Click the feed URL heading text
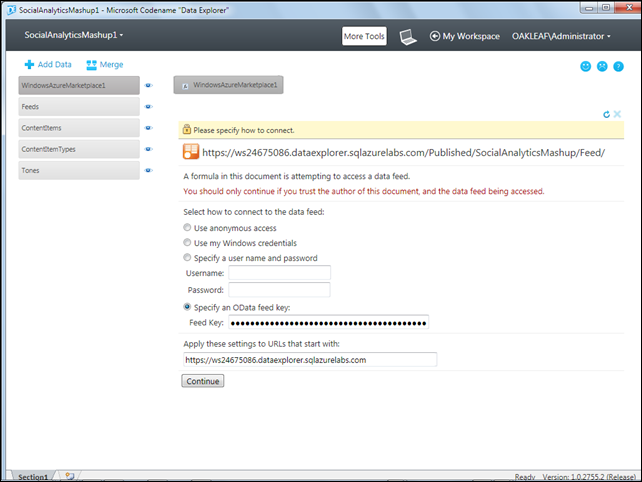 tap(403, 152)
